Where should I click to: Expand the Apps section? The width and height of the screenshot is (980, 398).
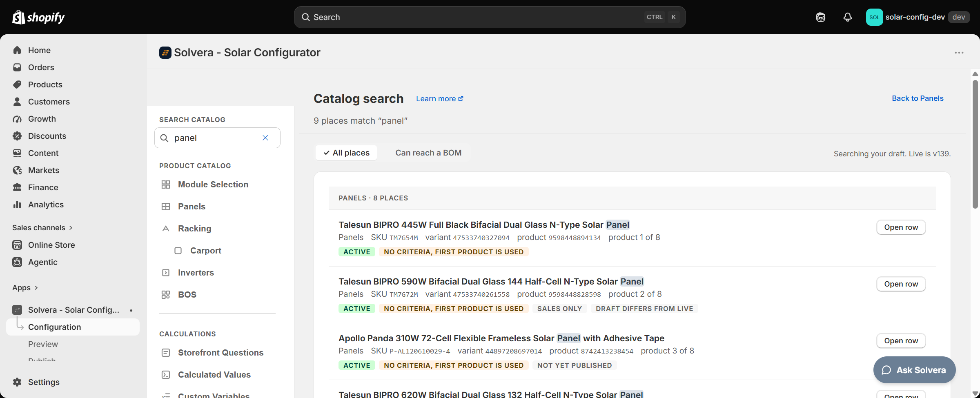tap(25, 288)
